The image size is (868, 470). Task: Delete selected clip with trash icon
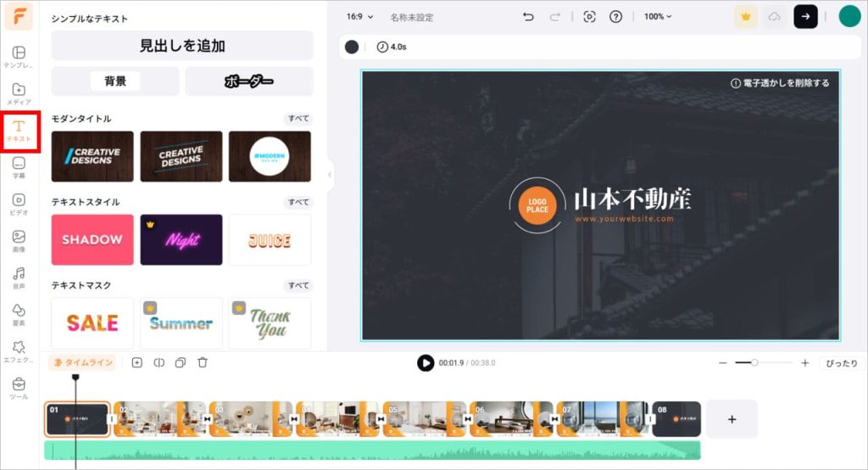(x=203, y=362)
